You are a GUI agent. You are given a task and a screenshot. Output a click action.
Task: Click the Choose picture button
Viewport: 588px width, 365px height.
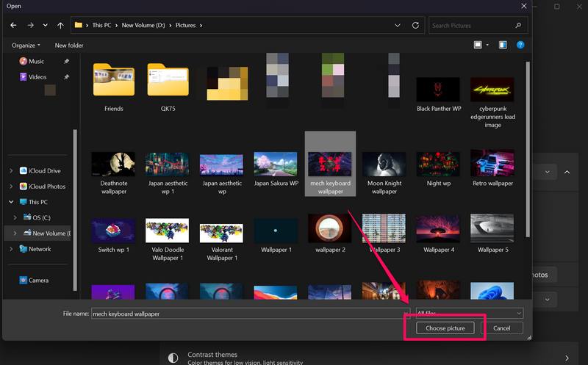pyautogui.click(x=445, y=328)
